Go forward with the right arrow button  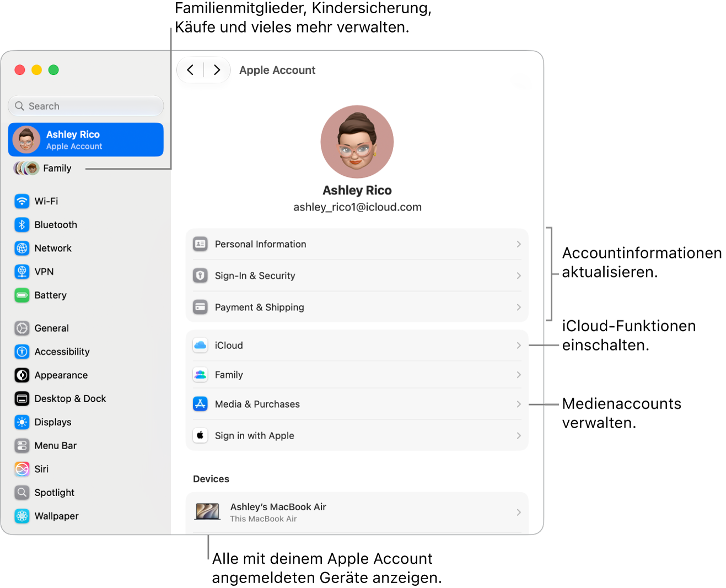point(217,70)
